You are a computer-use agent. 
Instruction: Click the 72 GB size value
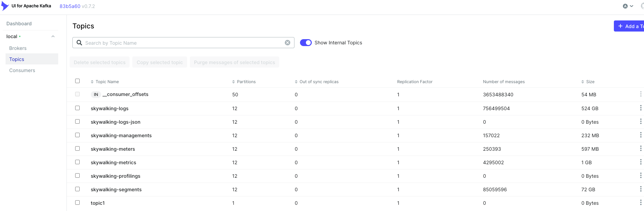[588, 190]
